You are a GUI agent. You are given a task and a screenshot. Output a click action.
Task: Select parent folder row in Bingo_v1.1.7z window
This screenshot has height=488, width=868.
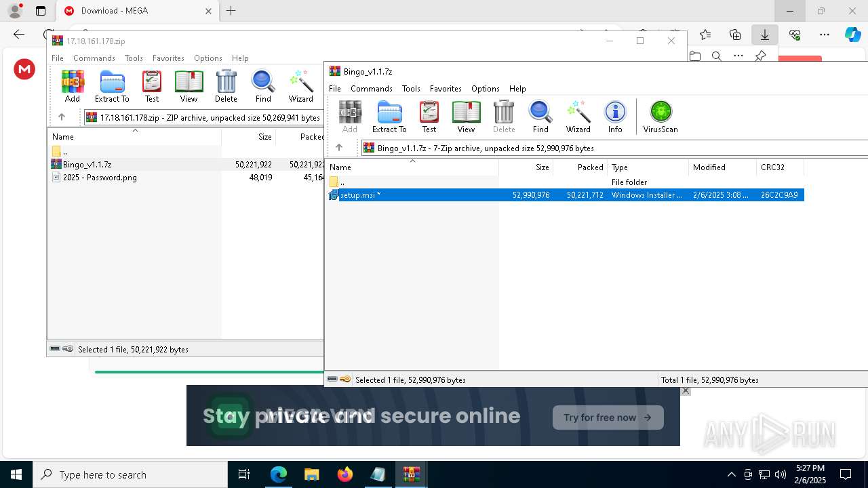[x=565, y=182]
